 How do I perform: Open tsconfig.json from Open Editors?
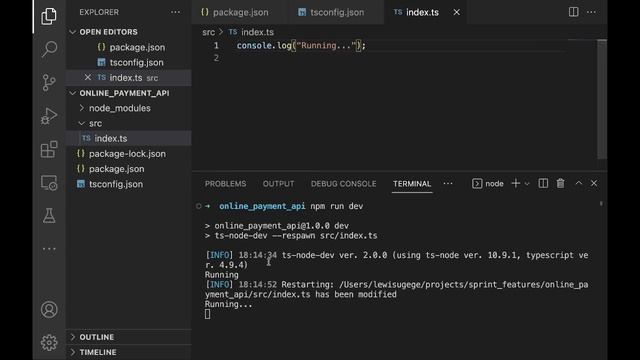(x=129, y=62)
